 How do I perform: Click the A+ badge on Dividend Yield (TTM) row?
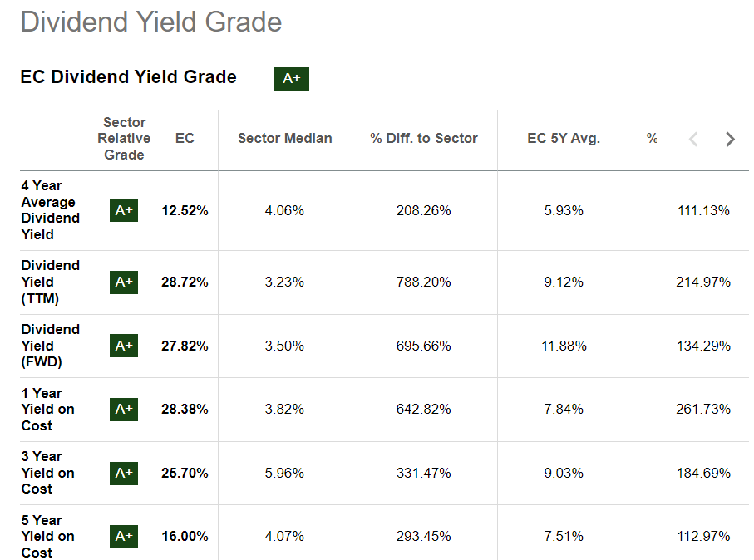pos(123,282)
